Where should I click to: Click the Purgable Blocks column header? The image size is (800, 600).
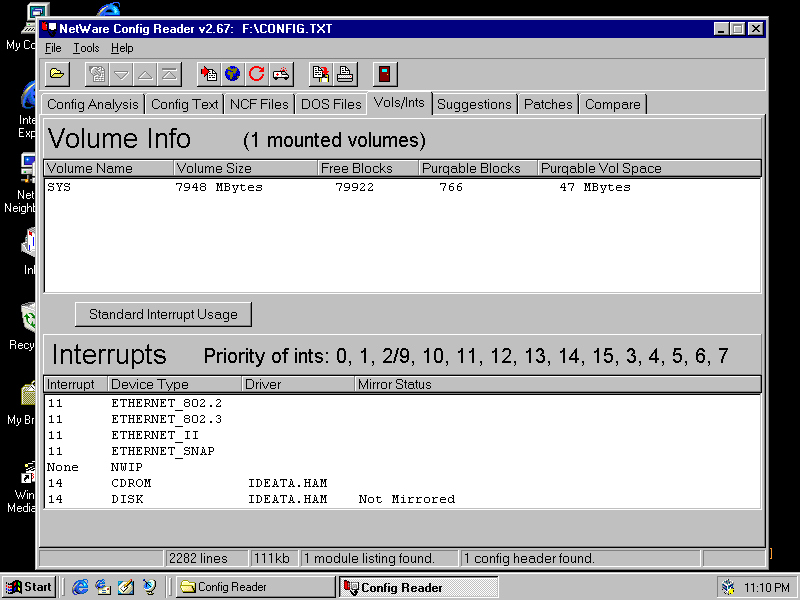[479, 168]
